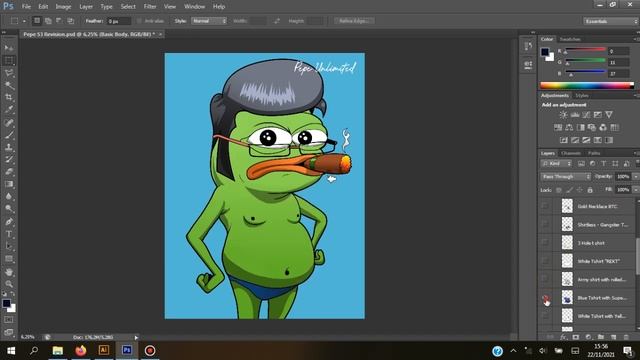Open Illustrator from the taskbar
Image resolution: width=640 pixels, height=360 pixels.
[104, 351]
